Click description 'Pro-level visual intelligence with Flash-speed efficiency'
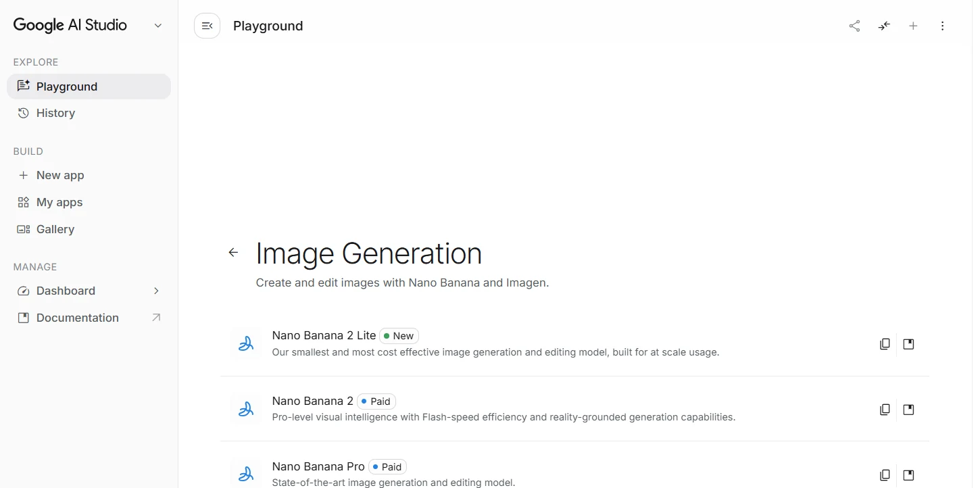 pos(504,417)
